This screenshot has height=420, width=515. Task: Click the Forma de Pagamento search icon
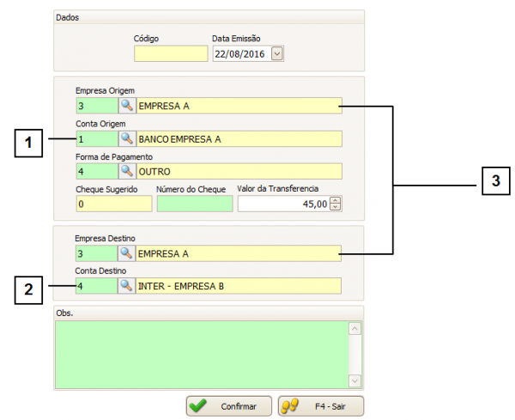[x=126, y=171]
